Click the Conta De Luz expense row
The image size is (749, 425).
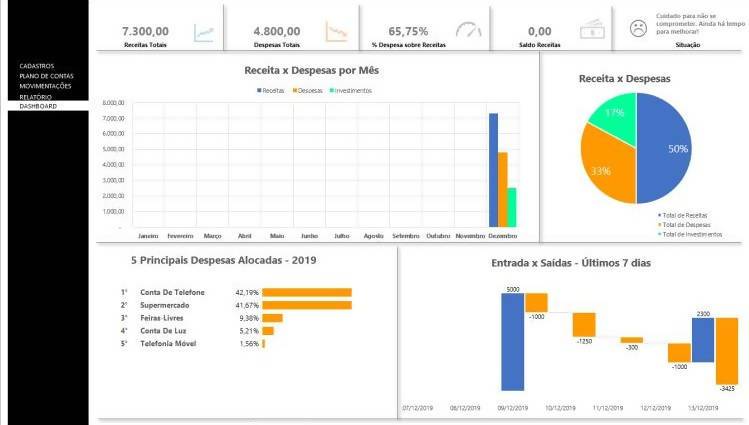[x=197, y=331]
